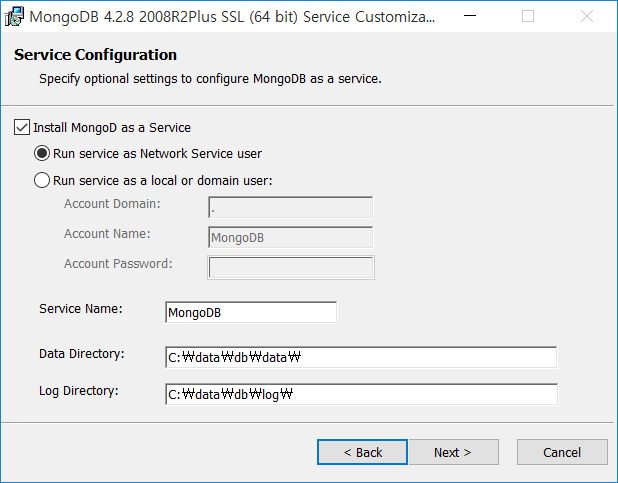Click the Data Directory label
The height and width of the screenshot is (483, 618).
(x=82, y=354)
